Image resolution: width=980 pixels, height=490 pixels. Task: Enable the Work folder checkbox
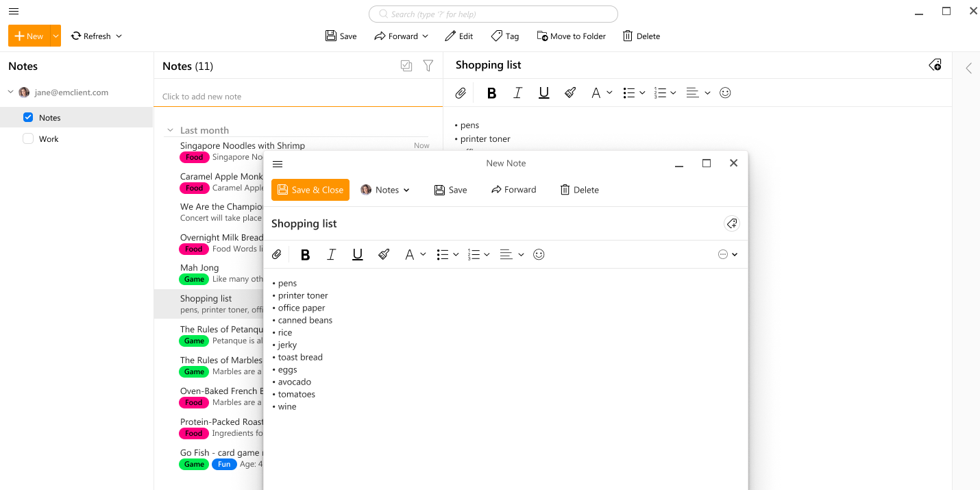pyautogui.click(x=28, y=138)
